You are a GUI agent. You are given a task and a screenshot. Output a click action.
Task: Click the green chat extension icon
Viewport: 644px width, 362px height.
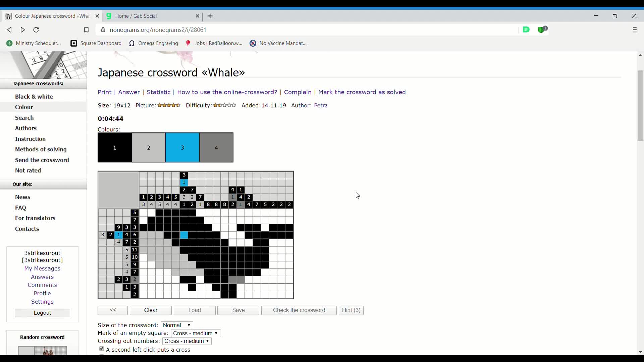[526, 29]
